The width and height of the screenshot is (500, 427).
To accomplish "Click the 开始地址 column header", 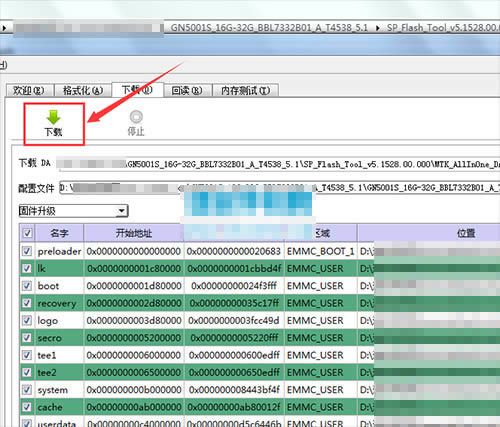I will (134, 233).
